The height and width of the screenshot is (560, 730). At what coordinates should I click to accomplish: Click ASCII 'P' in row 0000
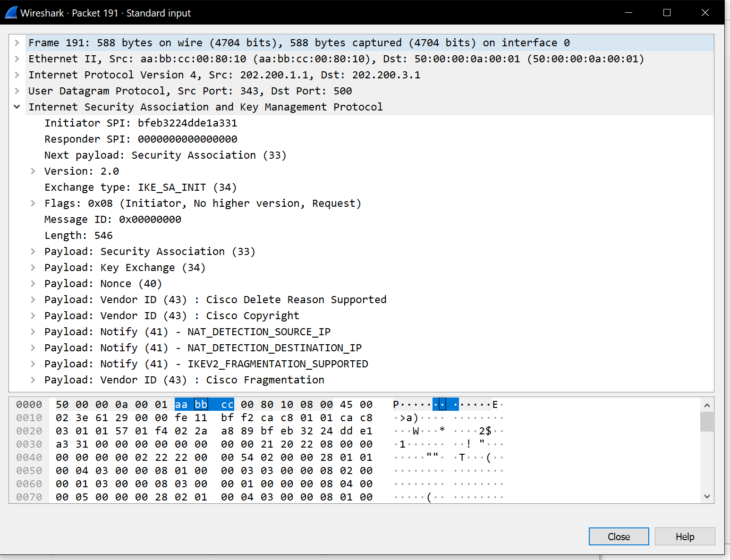click(396, 405)
